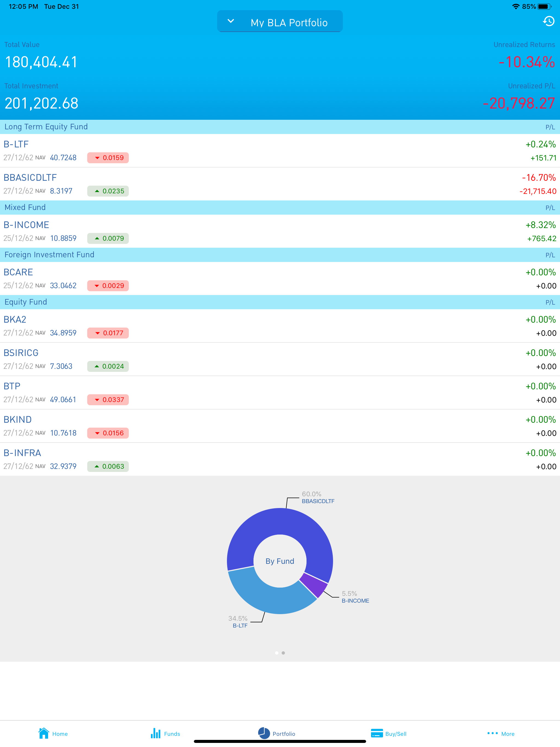
Task: Open the More dots icon
Action: point(492,733)
